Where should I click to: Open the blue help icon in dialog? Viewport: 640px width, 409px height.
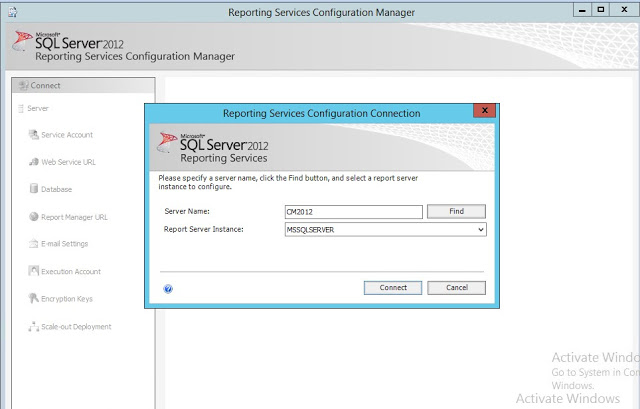[168, 288]
